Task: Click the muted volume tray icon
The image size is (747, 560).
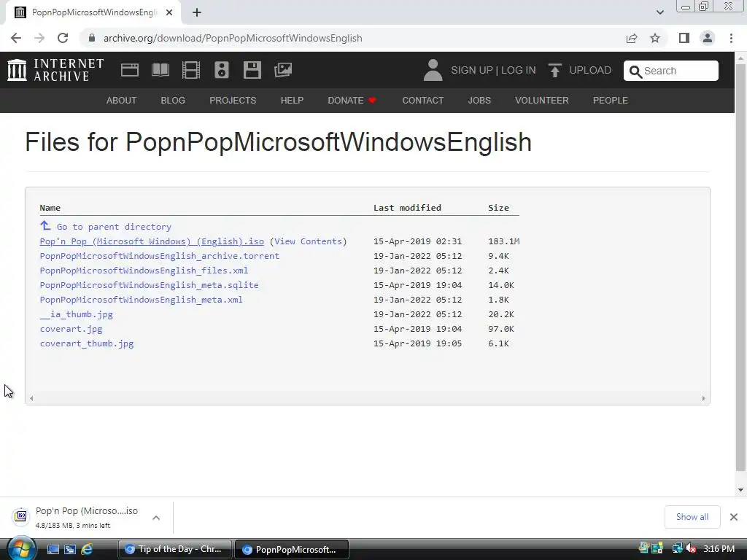Action: pos(691,549)
